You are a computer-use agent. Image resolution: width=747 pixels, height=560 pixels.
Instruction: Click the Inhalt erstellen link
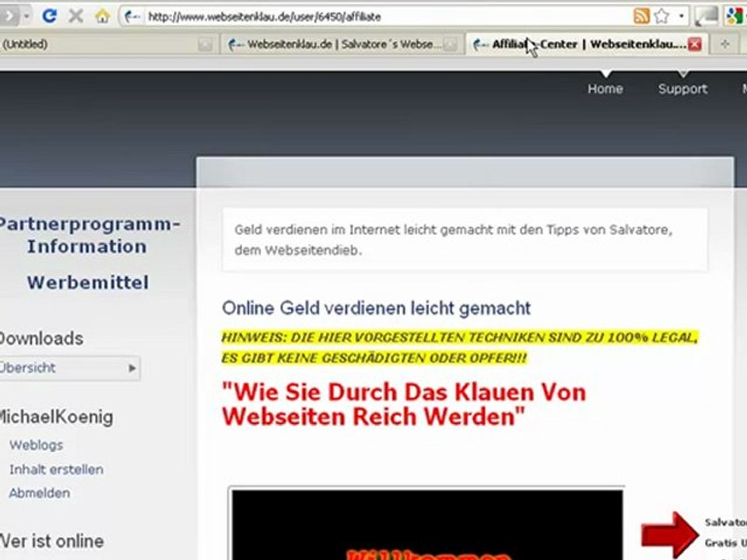pyautogui.click(x=56, y=470)
